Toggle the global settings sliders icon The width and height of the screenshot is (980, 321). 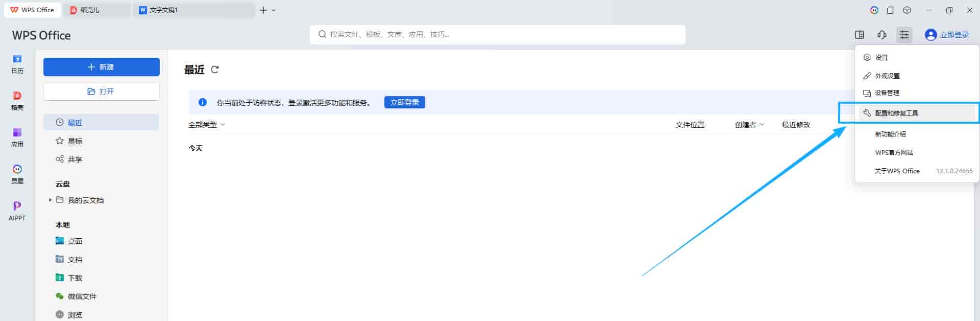tap(904, 35)
